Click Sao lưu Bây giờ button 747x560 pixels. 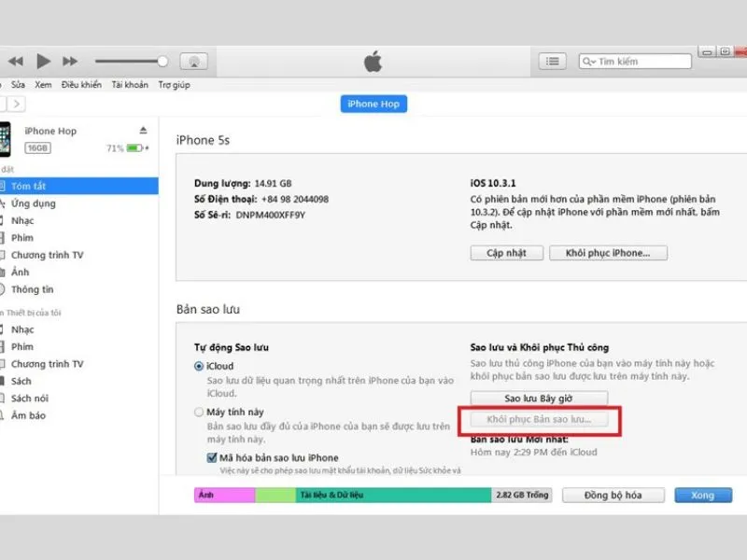pyautogui.click(x=539, y=399)
